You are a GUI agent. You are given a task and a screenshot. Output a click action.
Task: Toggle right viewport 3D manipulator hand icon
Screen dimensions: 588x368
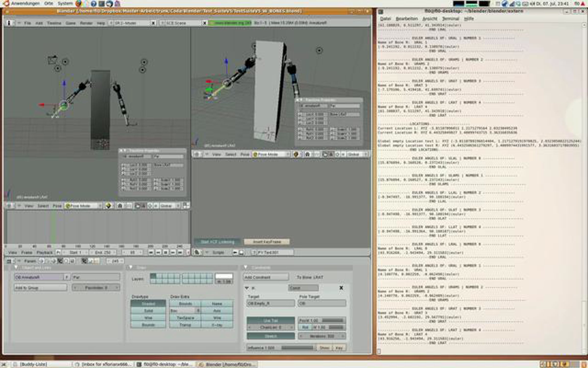(x=325, y=154)
